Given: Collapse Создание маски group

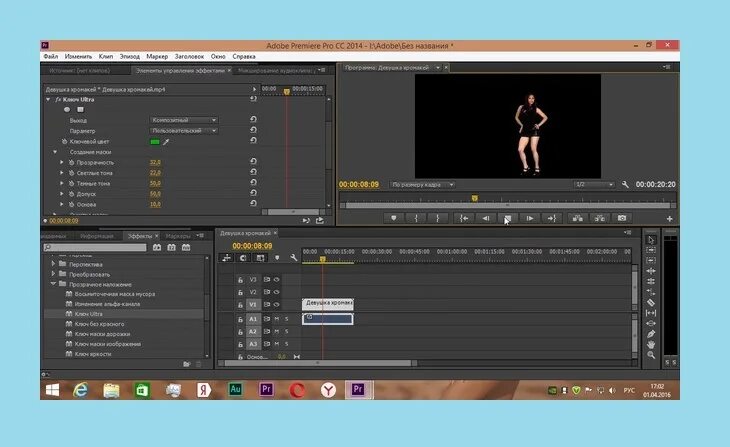Looking at the screenshot, I should click(55, 152).
